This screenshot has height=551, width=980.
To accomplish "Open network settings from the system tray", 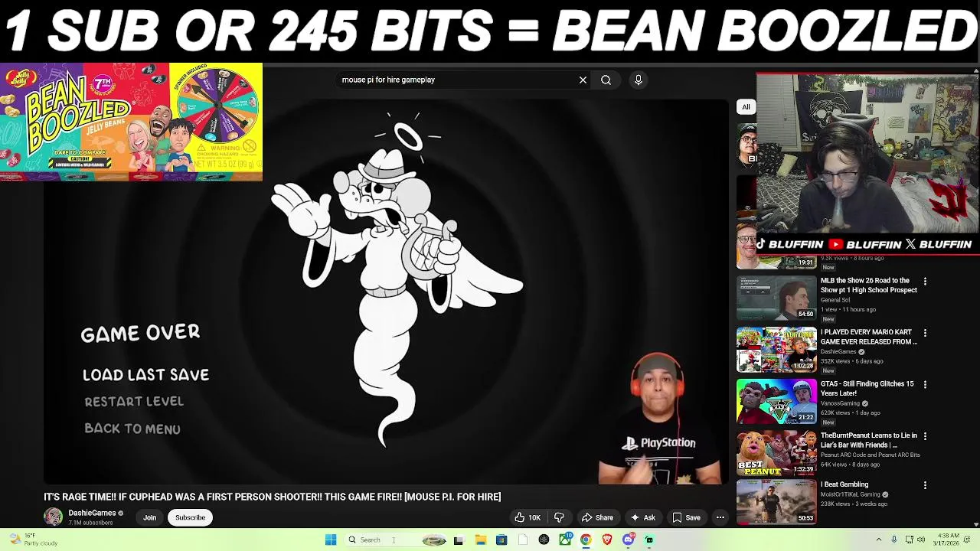I will (x=908, y=540).
